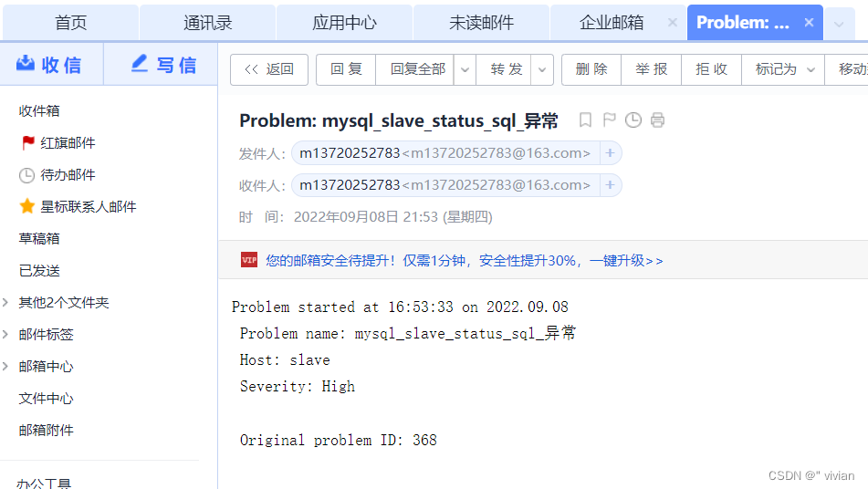
Task: Open the Reply All dropdown arrow
Action: [x=465, y=69]
